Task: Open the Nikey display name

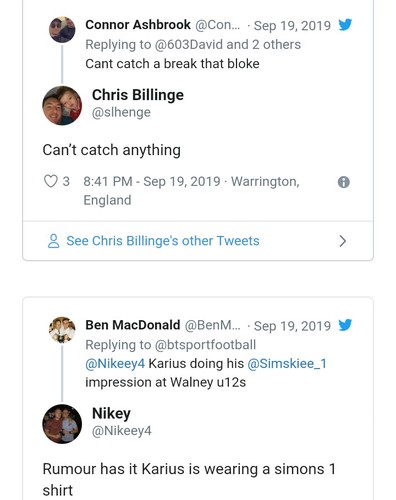Action: tap(111, 414)
